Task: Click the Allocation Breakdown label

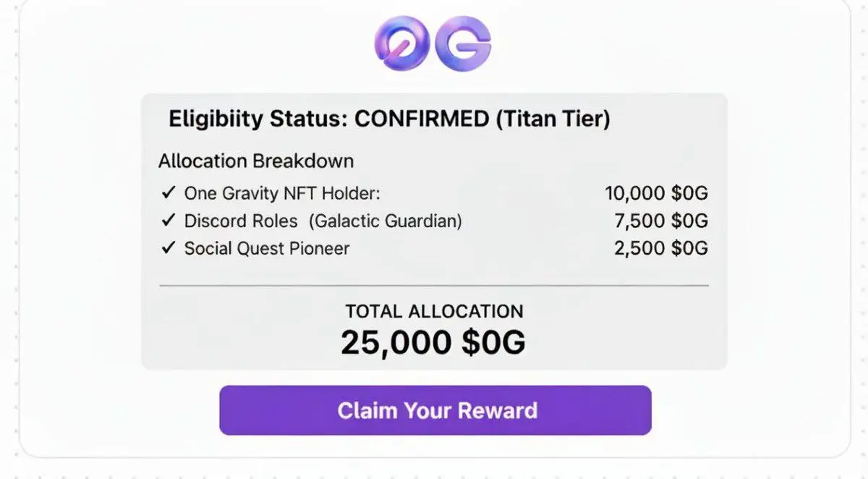Action: coord(256,161)
